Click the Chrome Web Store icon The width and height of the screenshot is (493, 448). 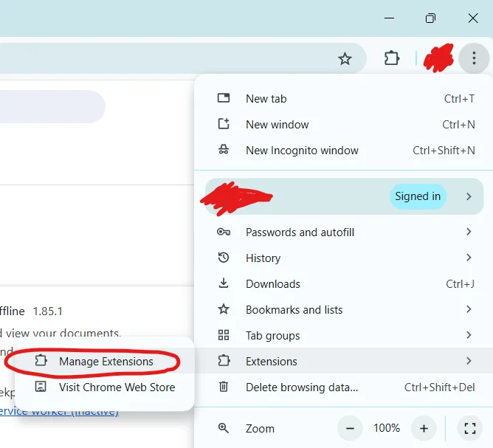click(x=41, y=387)
